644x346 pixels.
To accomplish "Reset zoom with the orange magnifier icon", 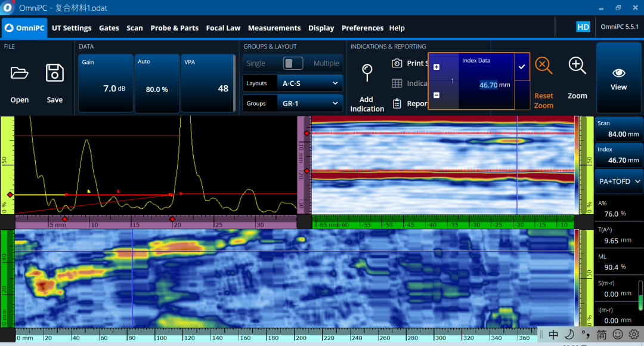I will (543, 66).
